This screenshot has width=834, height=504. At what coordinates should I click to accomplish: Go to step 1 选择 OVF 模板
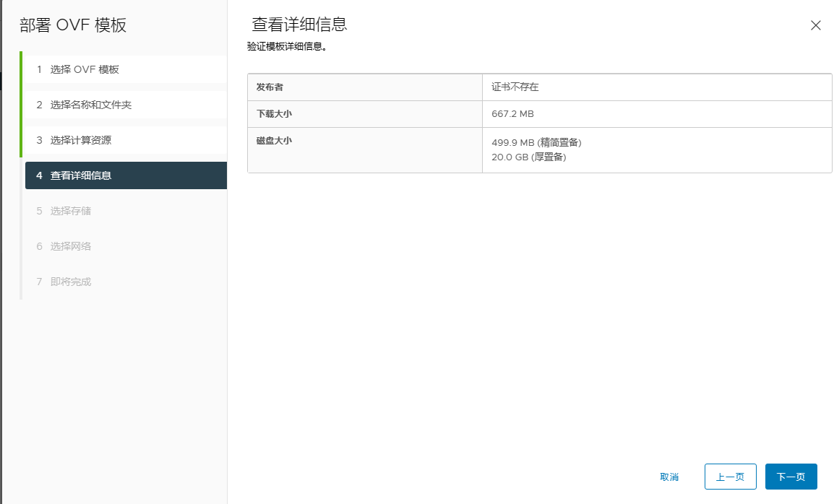coord(84,69)
